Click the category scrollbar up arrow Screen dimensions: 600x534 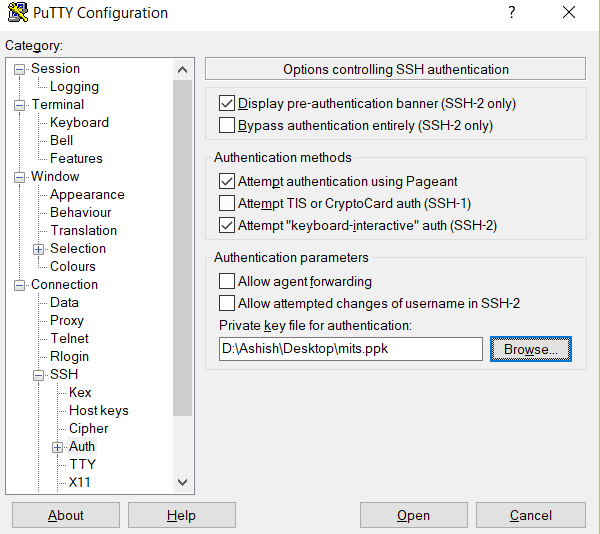(183, 70)
